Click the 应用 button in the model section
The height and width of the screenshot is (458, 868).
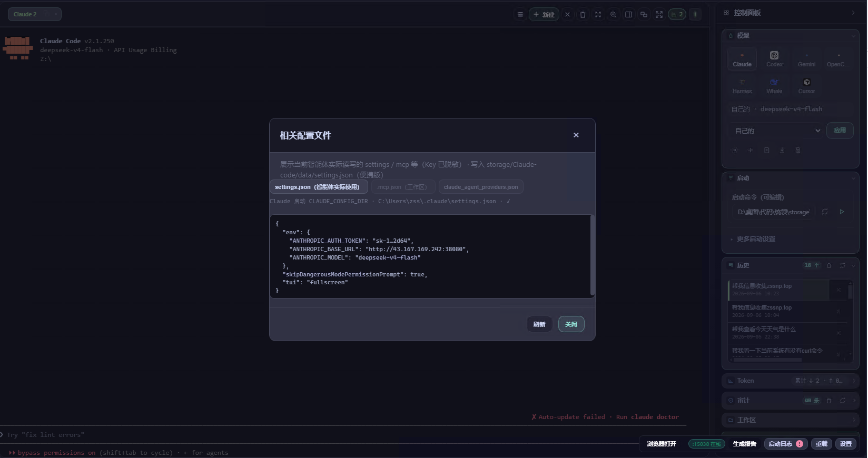click(840, 131)
